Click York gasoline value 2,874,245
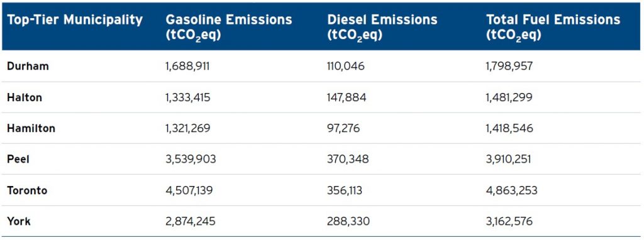The height and width of the screenshot is (240, 644). click(191, 222)
